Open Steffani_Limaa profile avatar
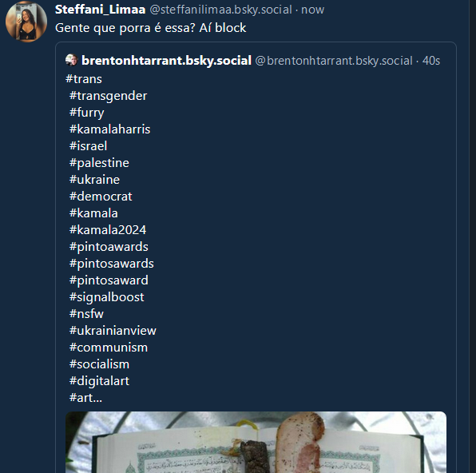The width and height of the screenshot is (476, 473). pos(26,22)
